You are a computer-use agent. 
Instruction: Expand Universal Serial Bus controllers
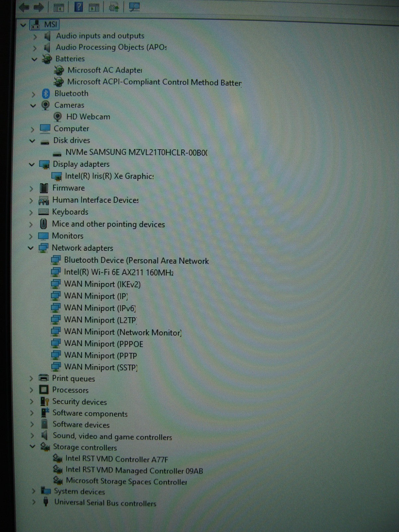[x=34, y=502]
